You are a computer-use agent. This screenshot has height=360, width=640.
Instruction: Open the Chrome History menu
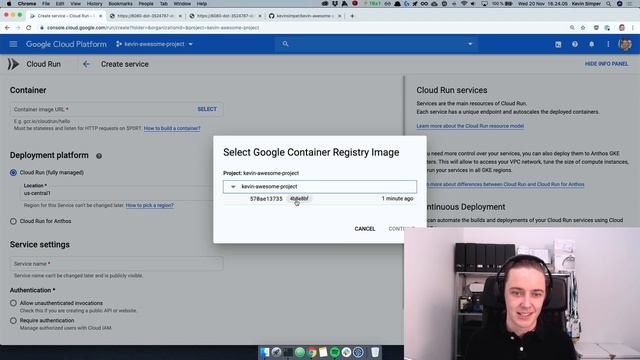94,4
